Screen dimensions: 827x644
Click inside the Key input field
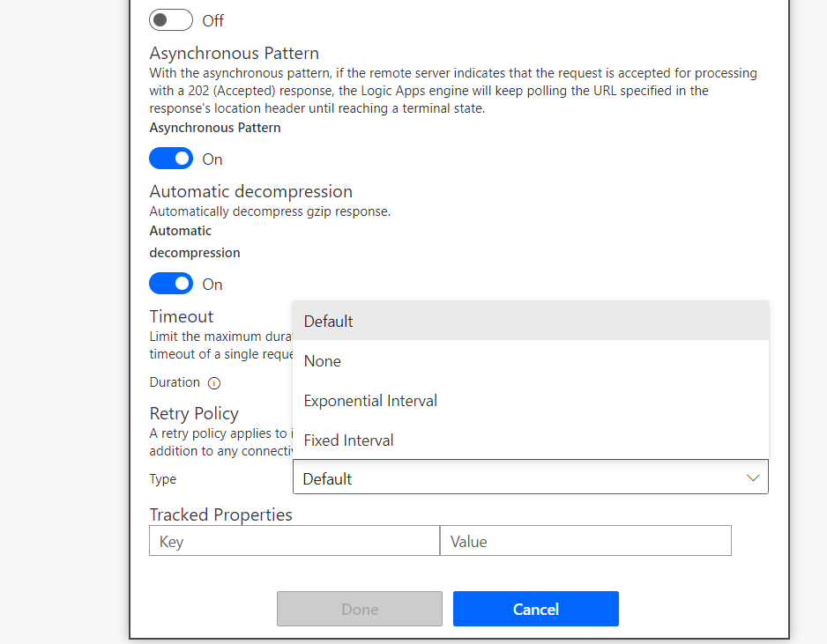pos(294,540)
